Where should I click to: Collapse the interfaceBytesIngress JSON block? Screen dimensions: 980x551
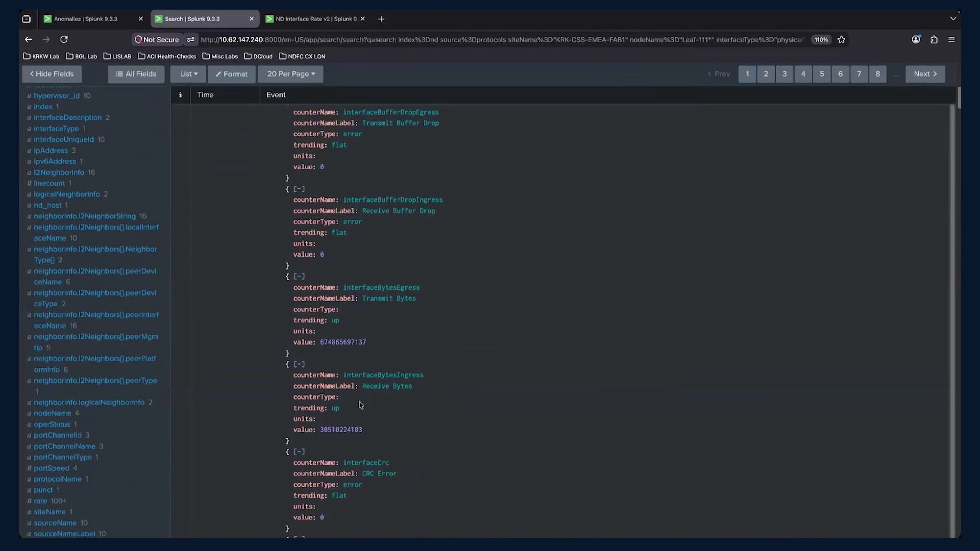299,364
